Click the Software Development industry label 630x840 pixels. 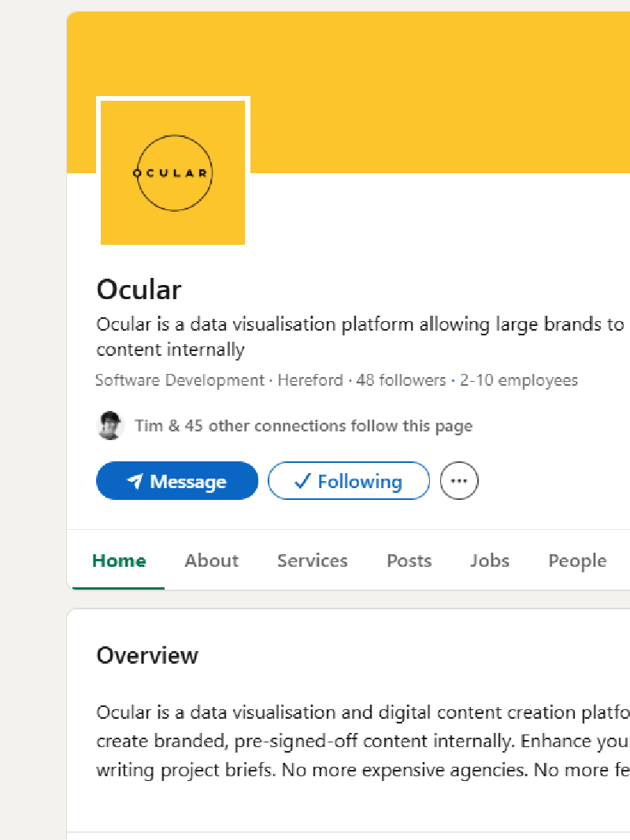click(180, 380)
